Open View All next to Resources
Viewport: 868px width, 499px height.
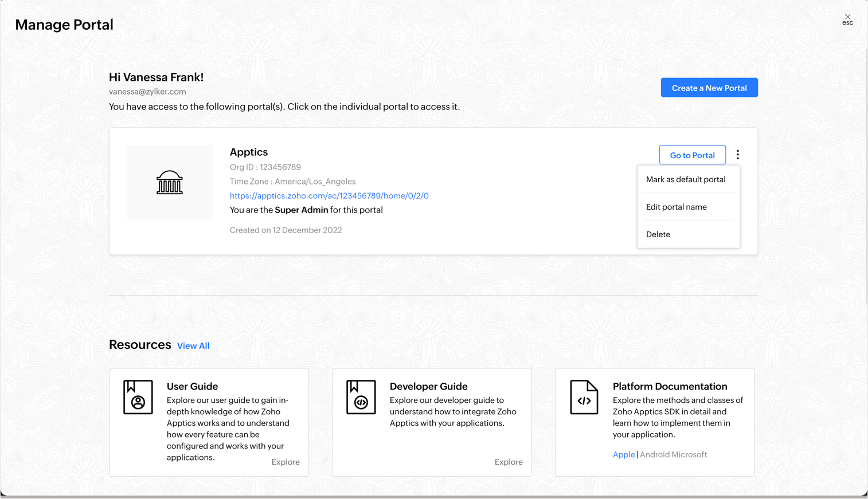click(193, 346)
